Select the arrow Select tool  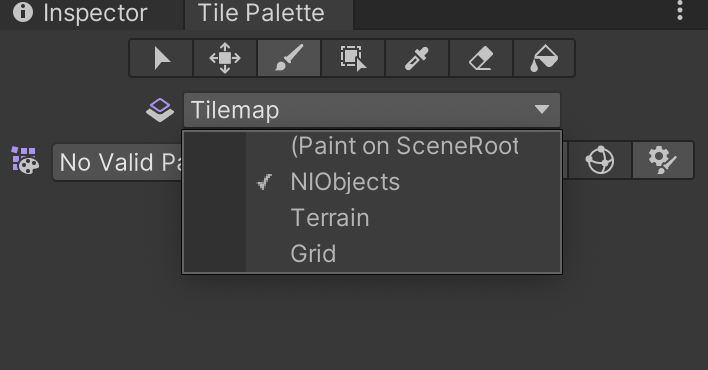pos(161,58)
